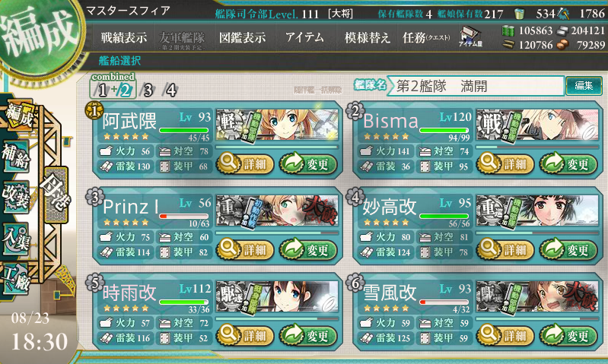This screenshot has width=608, height=364.
Task: Open 図鑑表示 encyclopedia menu
Action: 242,37
